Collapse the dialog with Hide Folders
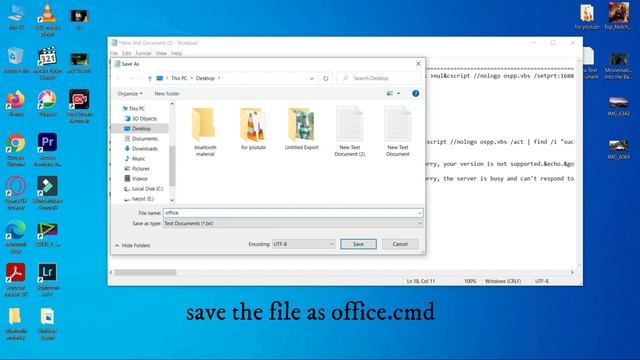This screenshot has width=640, height=360. 133,245
